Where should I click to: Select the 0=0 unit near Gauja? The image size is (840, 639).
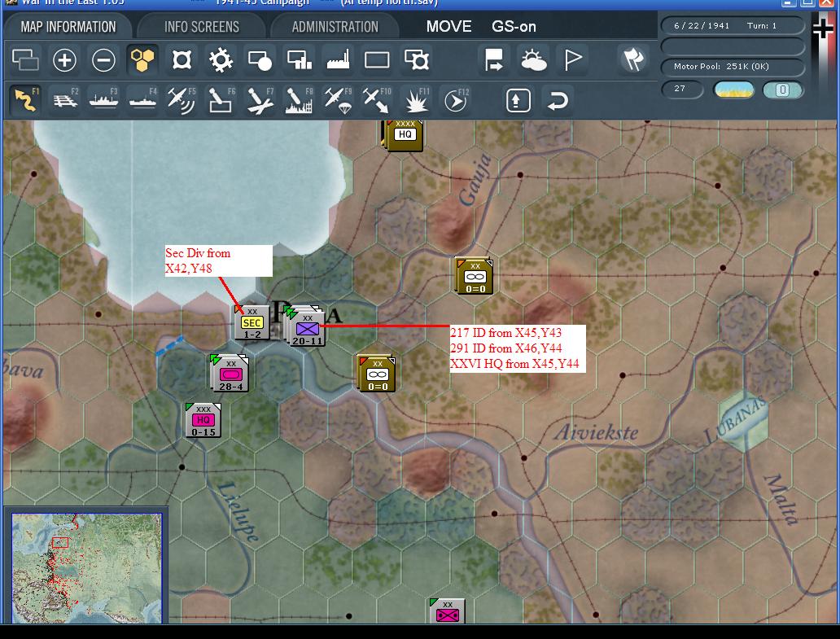click(474, 276)
